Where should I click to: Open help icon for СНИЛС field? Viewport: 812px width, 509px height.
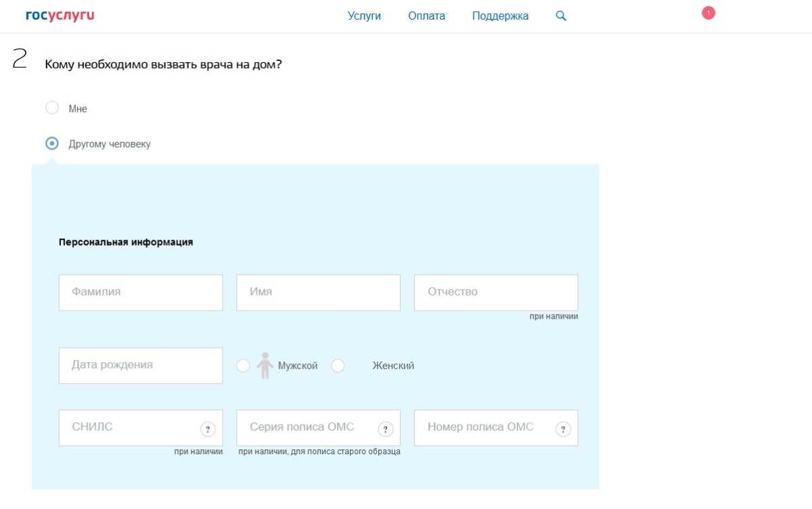point(208,429)
